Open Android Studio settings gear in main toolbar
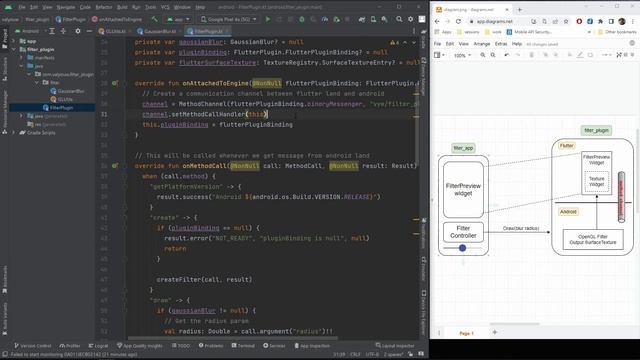The width and height of the screenshot is (640, 360). (x=410, y=19)
